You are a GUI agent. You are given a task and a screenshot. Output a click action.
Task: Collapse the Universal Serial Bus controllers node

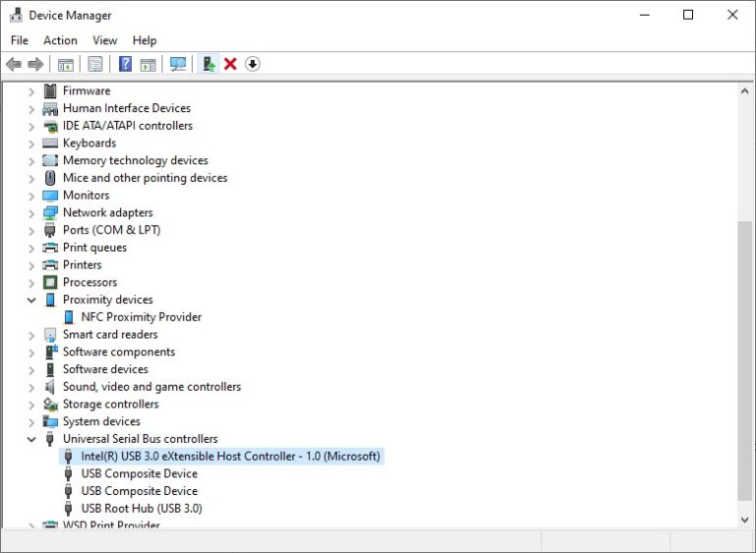click(x=31, y=439)
